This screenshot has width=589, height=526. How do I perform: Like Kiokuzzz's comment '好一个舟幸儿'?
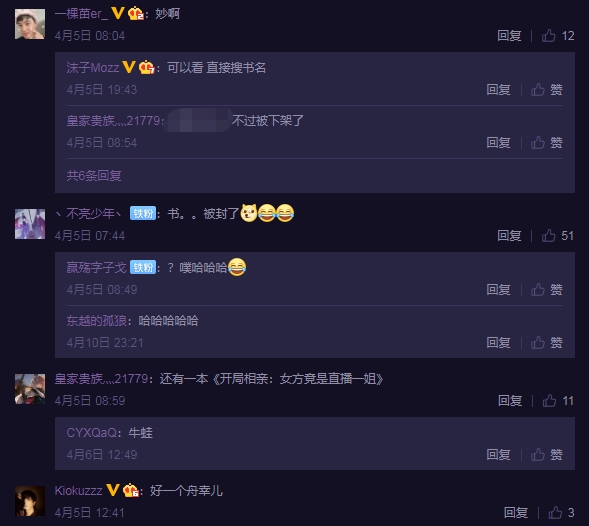[x=561, y=512]
